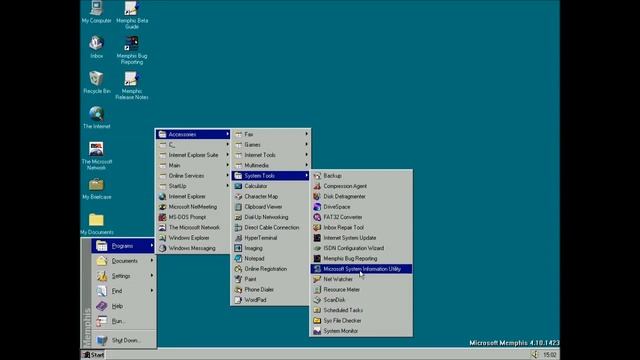Open Dial-Up Networking

point(271,217)
